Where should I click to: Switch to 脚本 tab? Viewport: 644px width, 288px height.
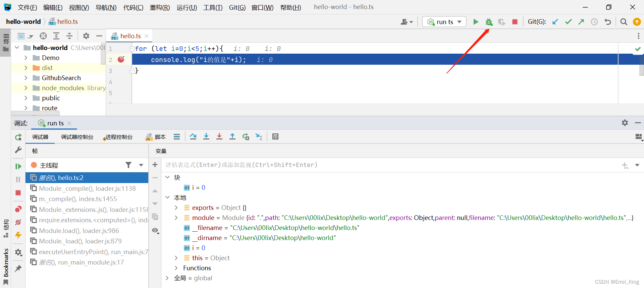156,137
